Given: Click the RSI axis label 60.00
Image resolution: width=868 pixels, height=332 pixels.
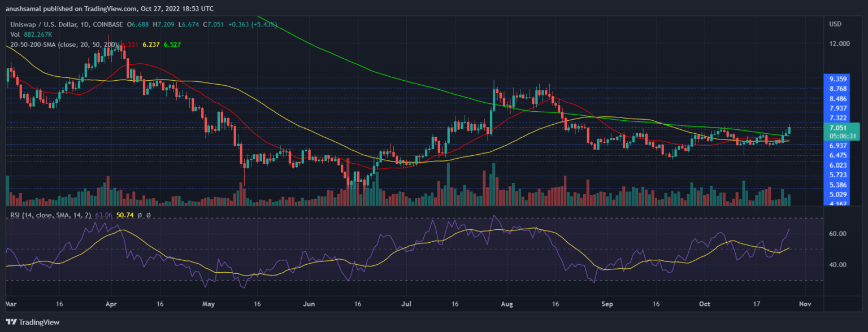Looking at the screenshot, I should click(837, 234).
